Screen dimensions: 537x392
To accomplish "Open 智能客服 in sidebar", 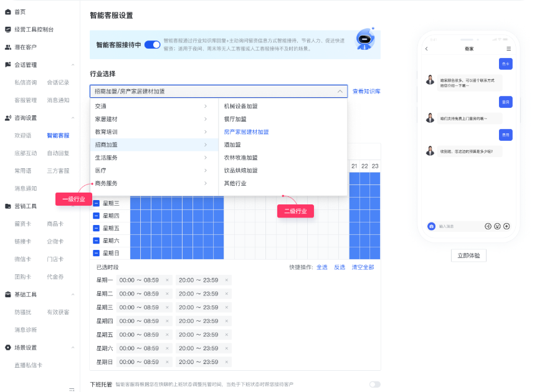I will coord(58,136).
